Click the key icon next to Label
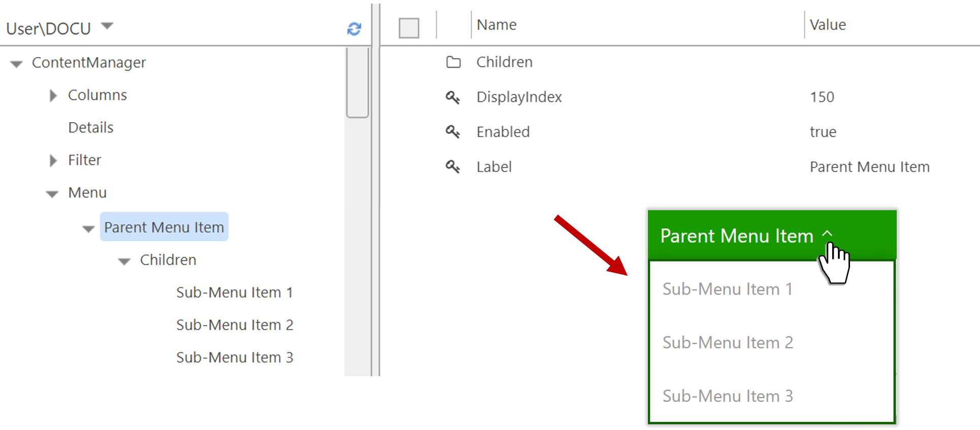Image resolution: width=980 pixels, height=430 pixels. (452, 167)
